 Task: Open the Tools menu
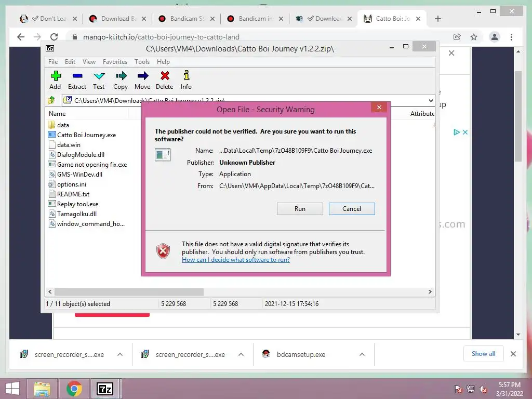pos(142,62)
